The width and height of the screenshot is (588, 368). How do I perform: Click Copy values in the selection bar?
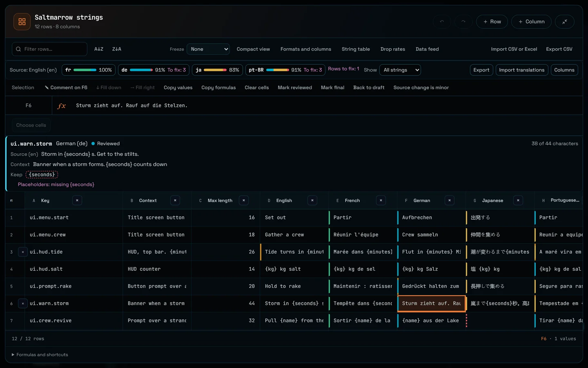coord(178,88)
